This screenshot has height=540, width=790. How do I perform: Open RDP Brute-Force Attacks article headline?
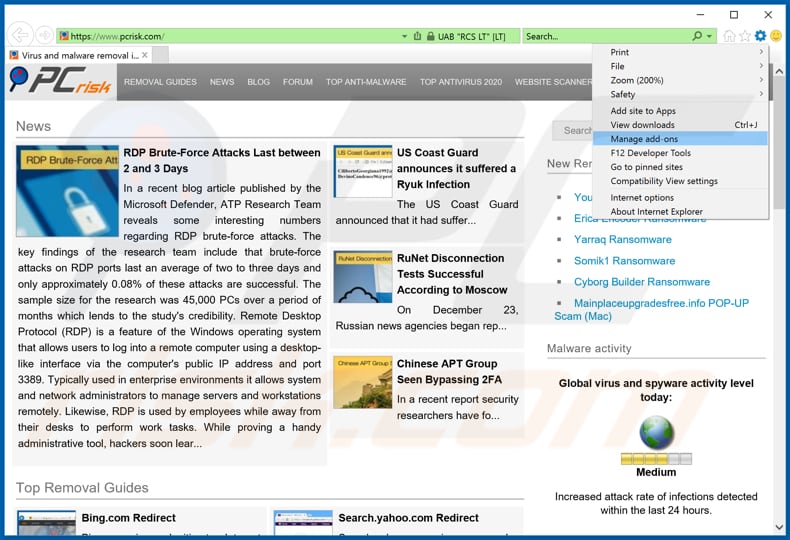(x=222, y=160)
